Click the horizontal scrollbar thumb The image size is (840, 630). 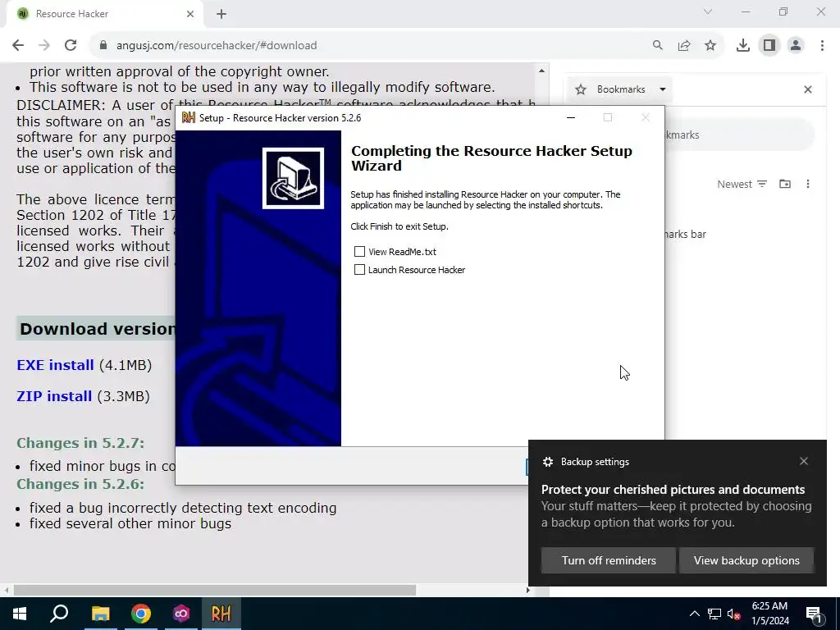(x=214, y=591)
